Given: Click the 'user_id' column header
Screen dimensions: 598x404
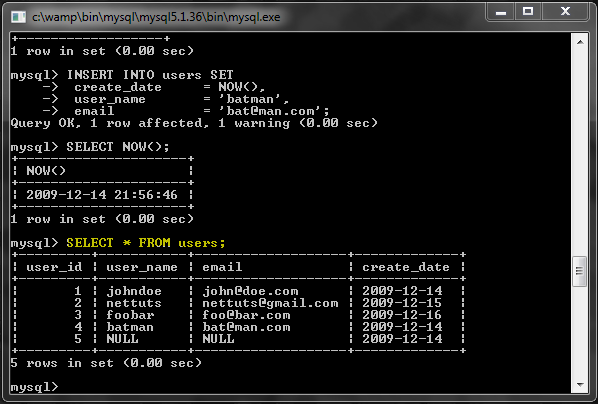Looking at the screenshot, I should point(54,267).
